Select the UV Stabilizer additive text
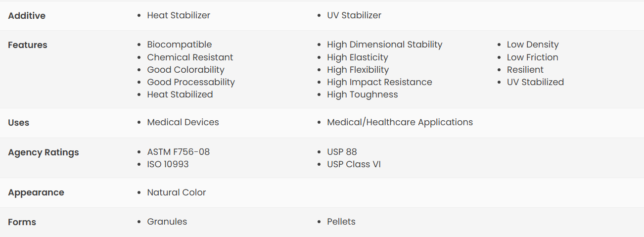 (354, 15)
